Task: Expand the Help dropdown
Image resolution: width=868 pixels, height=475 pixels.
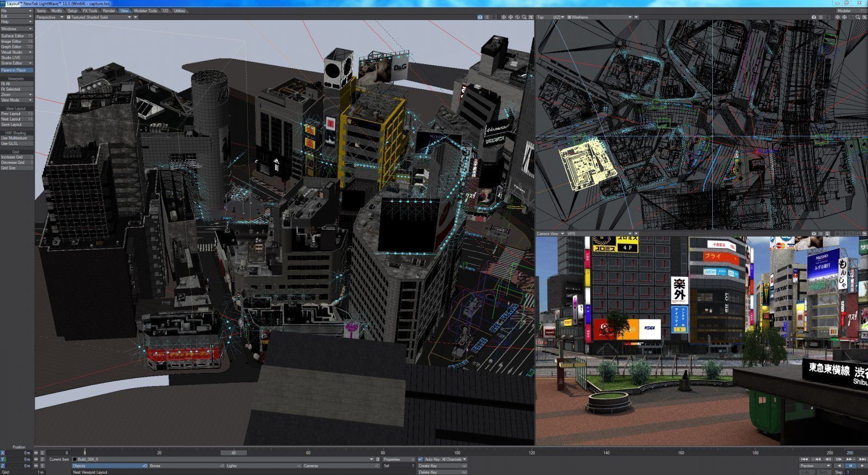Action: coord(17,22)
